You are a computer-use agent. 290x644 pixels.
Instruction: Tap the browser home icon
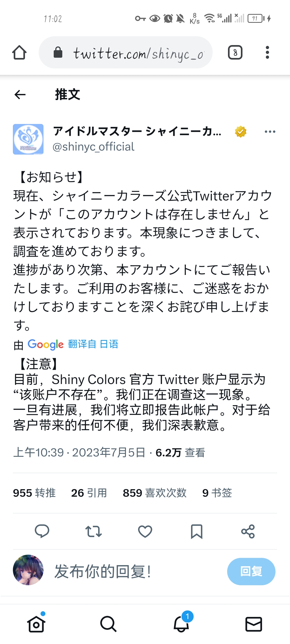pyautogui.click(x=19, y=52)
